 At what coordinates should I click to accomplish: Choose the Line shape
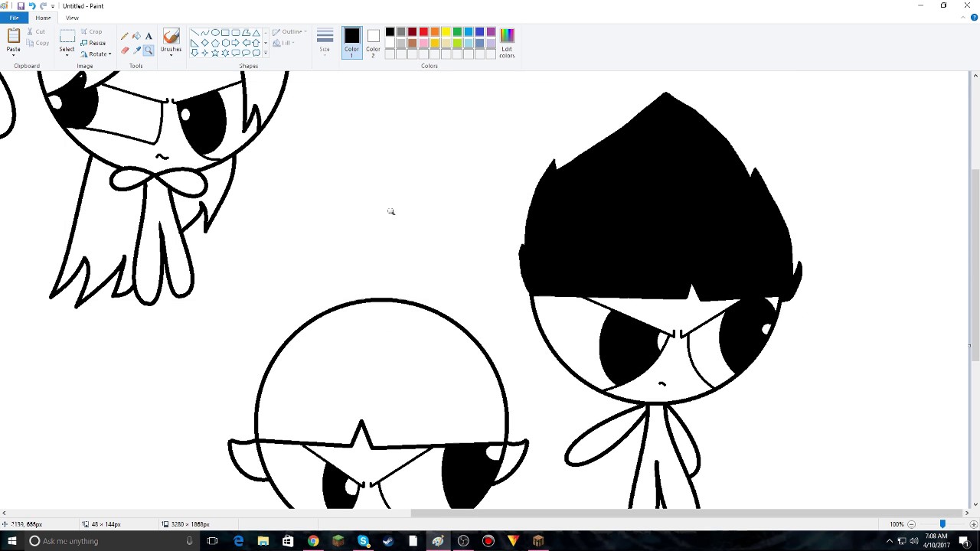click(194, 32)
